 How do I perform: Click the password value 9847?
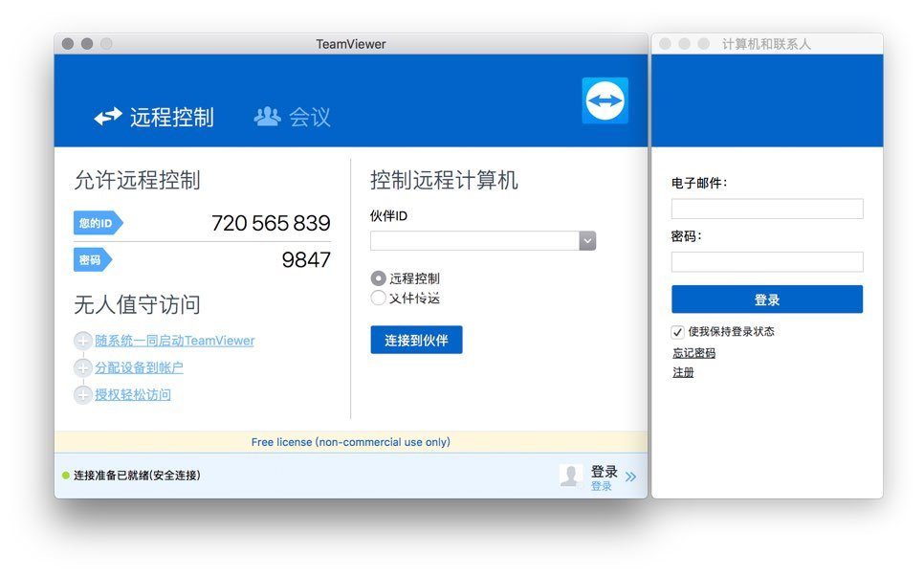click(306, 260)
